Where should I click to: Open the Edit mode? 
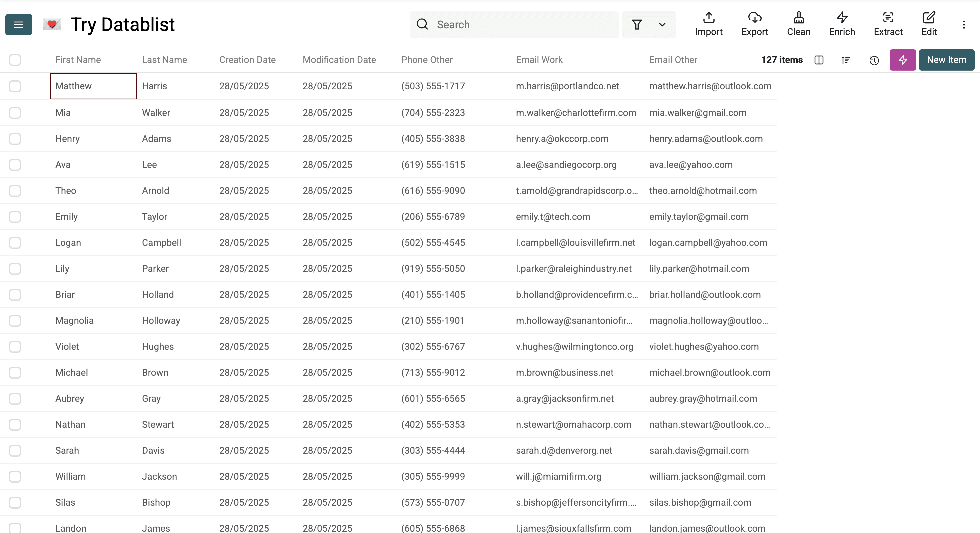(929, 24)
